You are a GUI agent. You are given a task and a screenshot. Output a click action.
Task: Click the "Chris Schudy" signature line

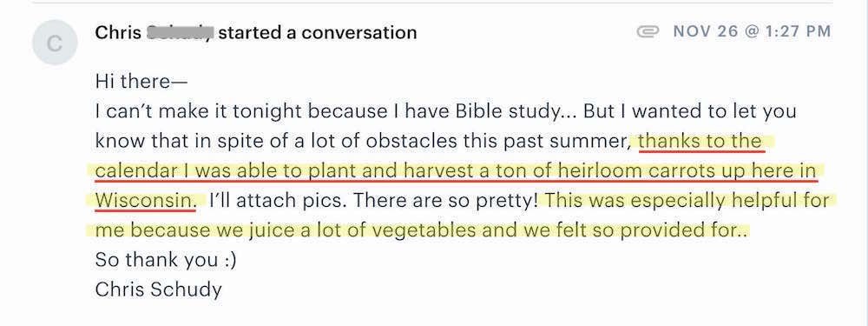(158, 289)
